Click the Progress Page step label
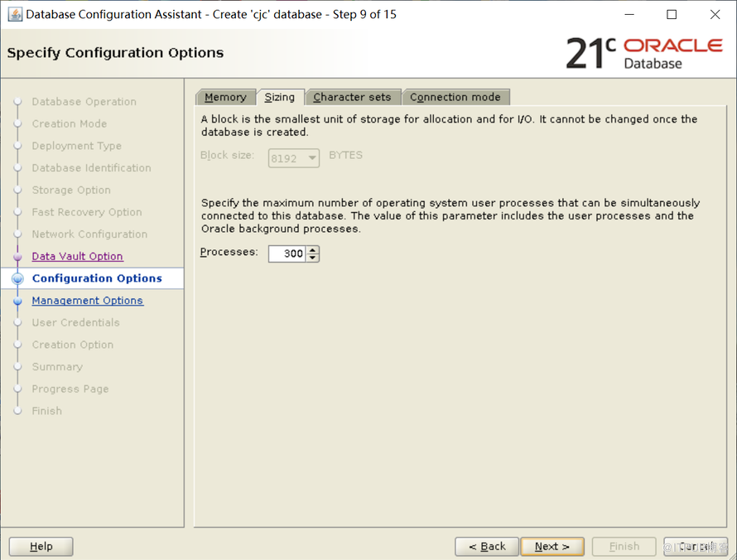The image size is (737, 560). [x=70, y=389]
